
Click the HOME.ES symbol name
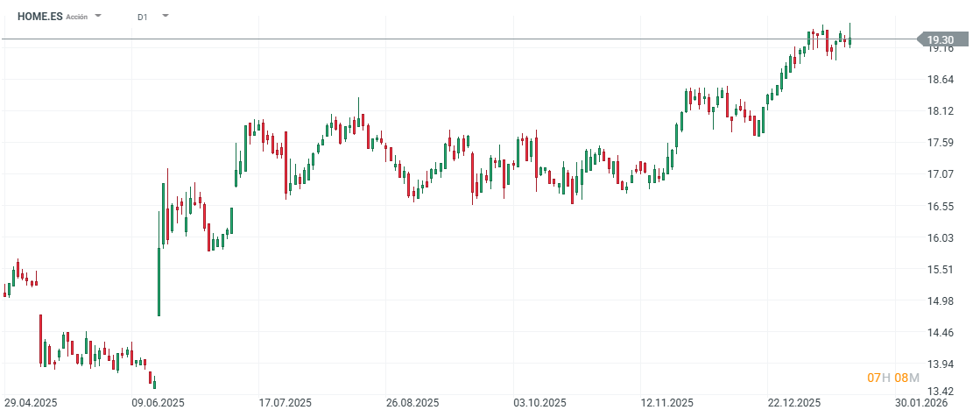point(40,17)
